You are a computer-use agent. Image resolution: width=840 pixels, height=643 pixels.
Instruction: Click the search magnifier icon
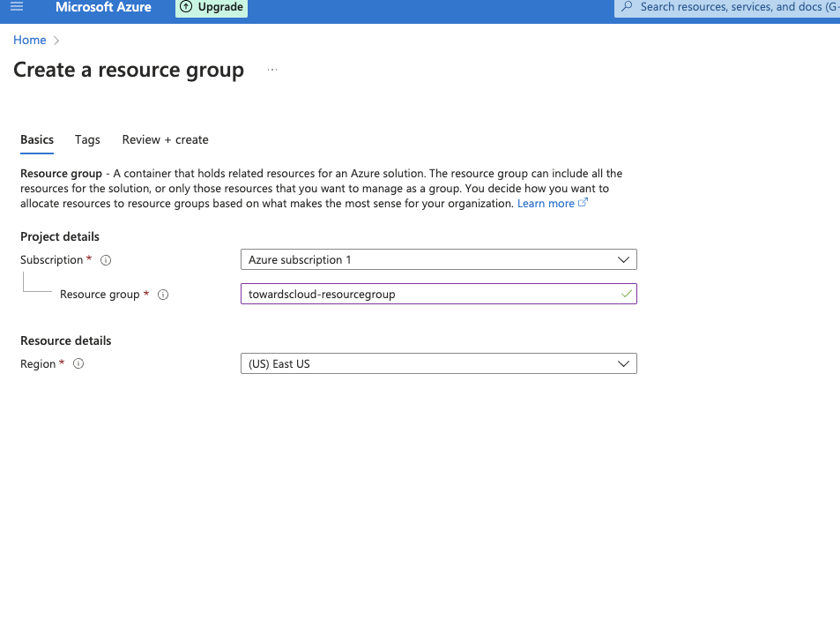(x=626, y=7)
